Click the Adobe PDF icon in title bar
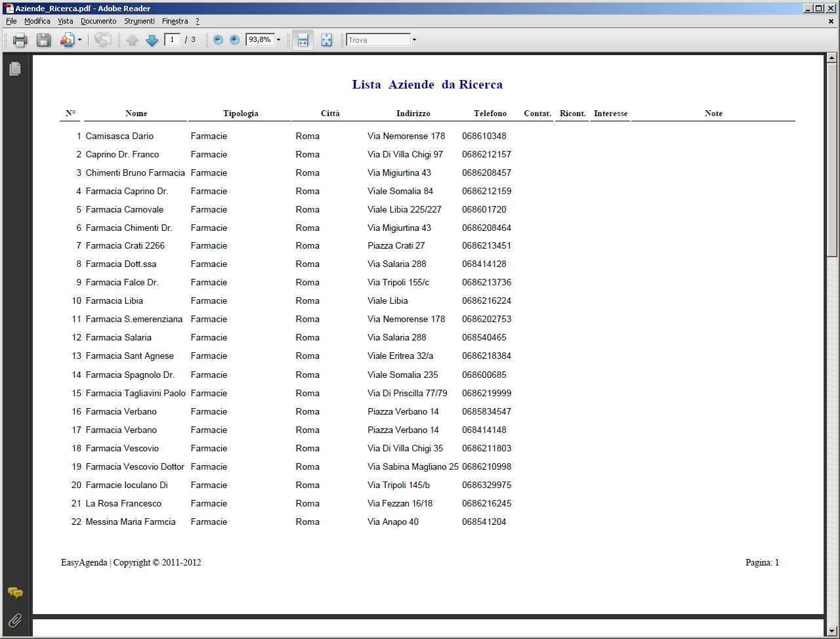Viewport: 840px width, 639px height. pos(9,9)
